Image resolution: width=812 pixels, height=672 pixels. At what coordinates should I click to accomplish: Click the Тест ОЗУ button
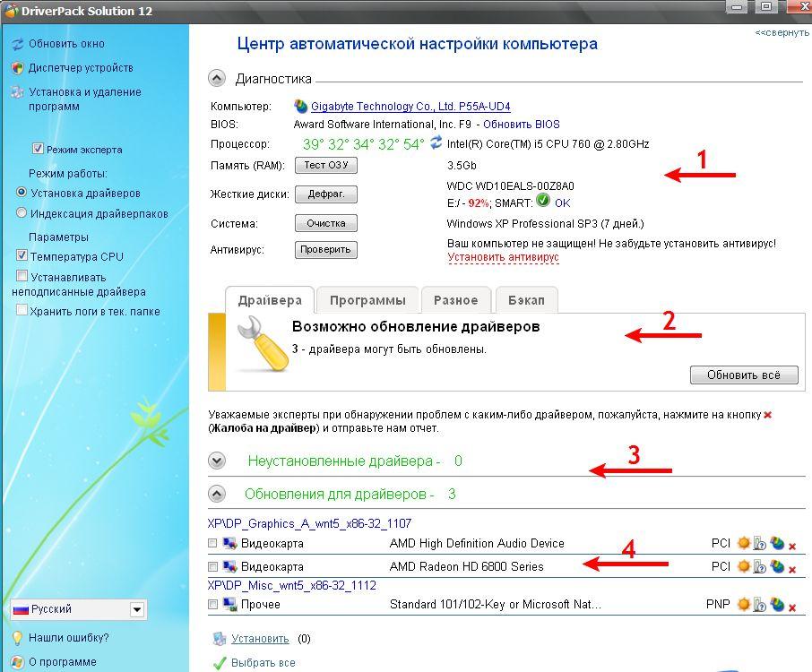(326, 165)
